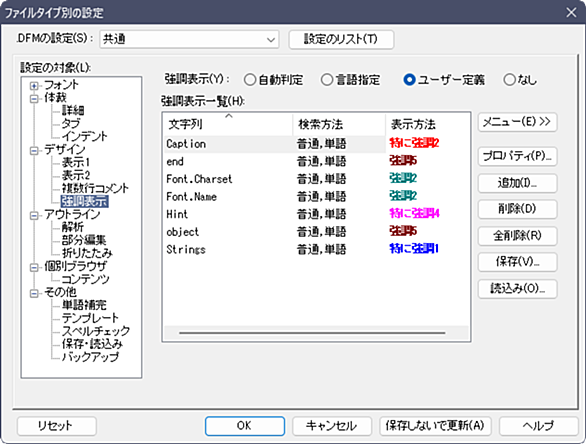Image resolution: width=586 pixels, height=444 pixels.
Task: Select 部分編集 in the settings tree
Action: [x=84, y=240]
